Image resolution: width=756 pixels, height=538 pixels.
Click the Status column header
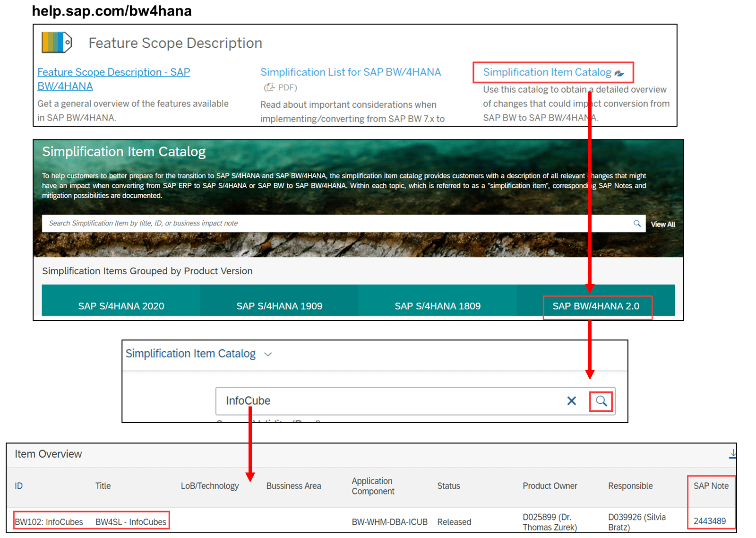point(448,486)
